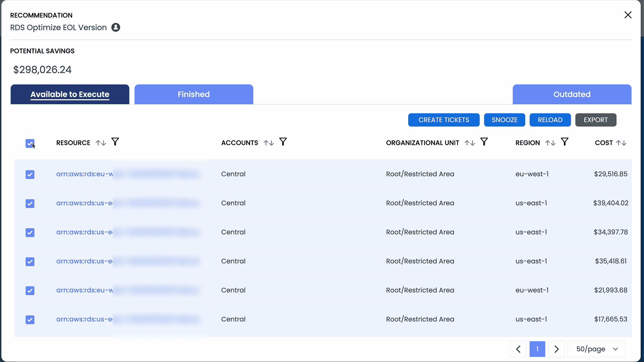The image size is (644, 362).
Task: Open the Resource column filter icon
Action: pyautogui.click(x=115, y=142)
